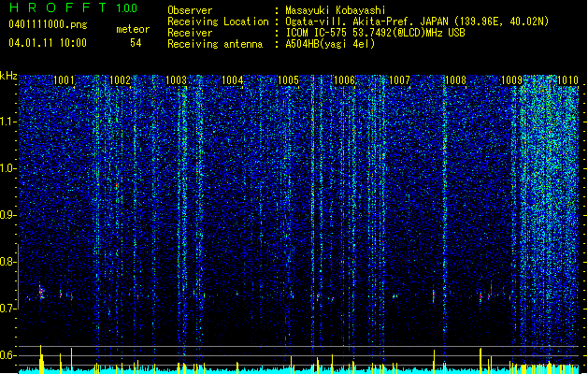Click the meteor echo near 1008 mark
Screen dimensions: 588x374
pyautogui.click(x=434, y=295)
